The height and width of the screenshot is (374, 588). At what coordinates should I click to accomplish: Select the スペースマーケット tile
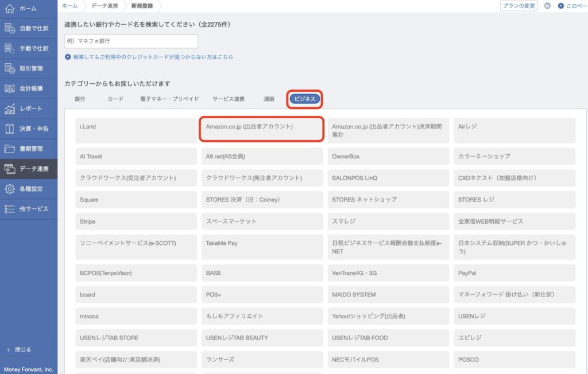(262, 221)
